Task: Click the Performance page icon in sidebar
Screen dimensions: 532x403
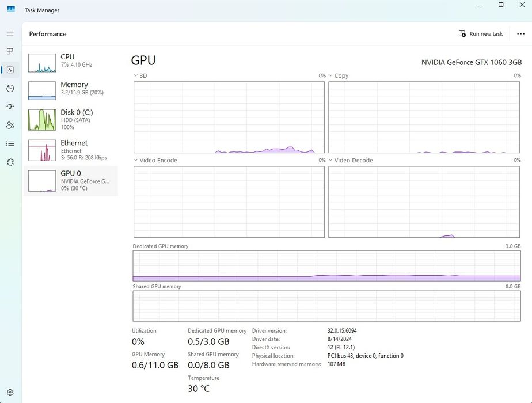Action: point(10,70)
